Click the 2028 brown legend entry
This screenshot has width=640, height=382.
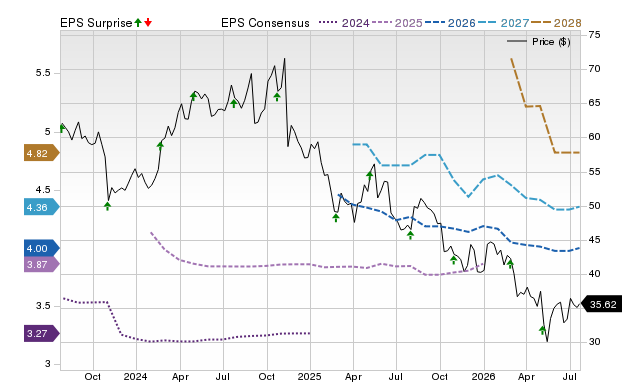click(556, 23)
